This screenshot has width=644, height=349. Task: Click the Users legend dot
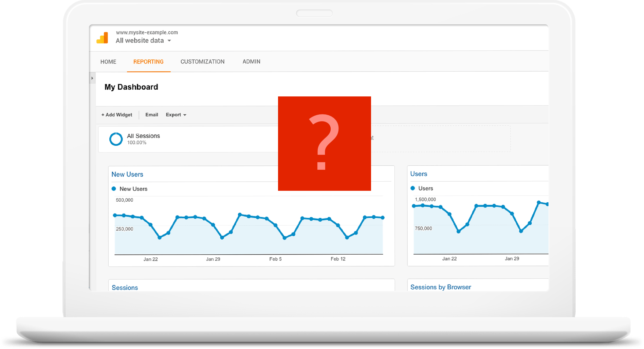(412, 188)
